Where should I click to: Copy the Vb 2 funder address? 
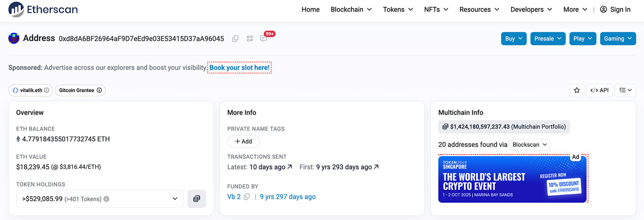point(247,197)
